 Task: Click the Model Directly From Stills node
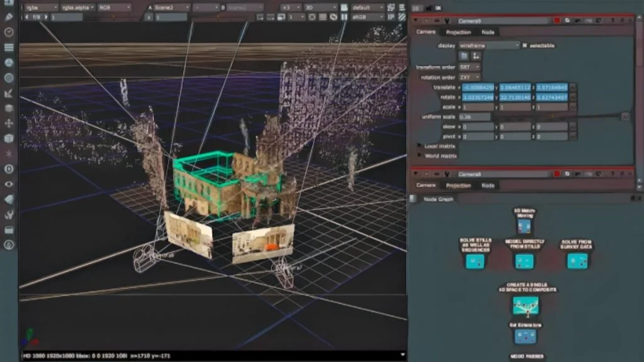524,261
